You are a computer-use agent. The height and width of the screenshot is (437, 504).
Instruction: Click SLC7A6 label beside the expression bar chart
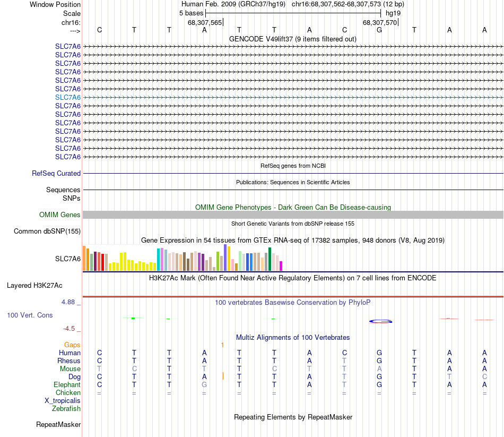(68, 259)
